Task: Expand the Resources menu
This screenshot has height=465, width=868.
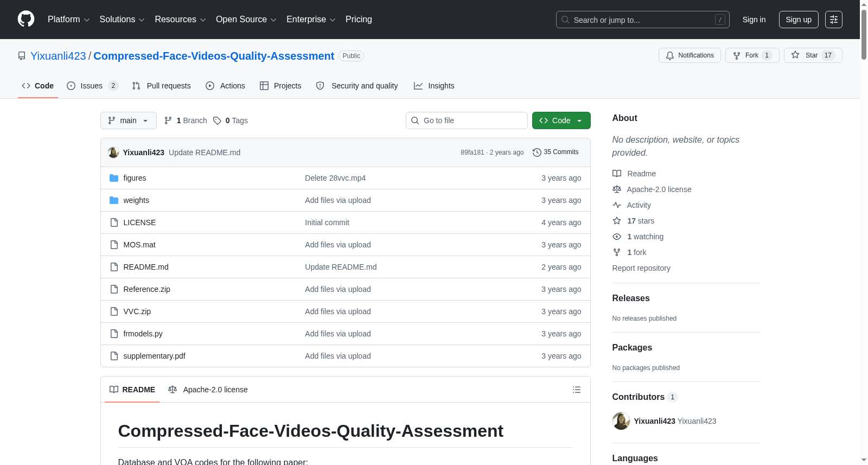Action: point(180,20)
